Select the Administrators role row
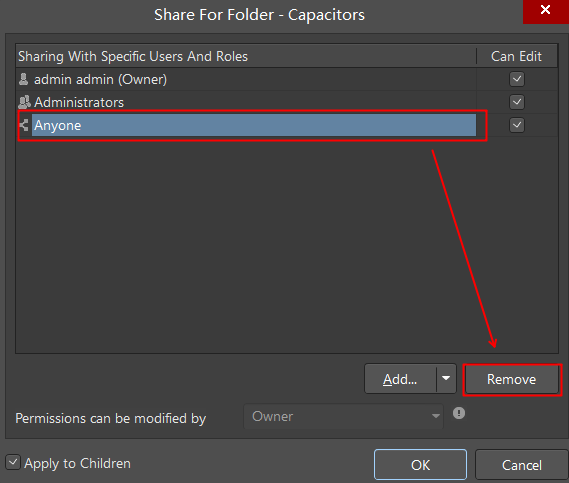569x483 pixels. coord(247,102)
